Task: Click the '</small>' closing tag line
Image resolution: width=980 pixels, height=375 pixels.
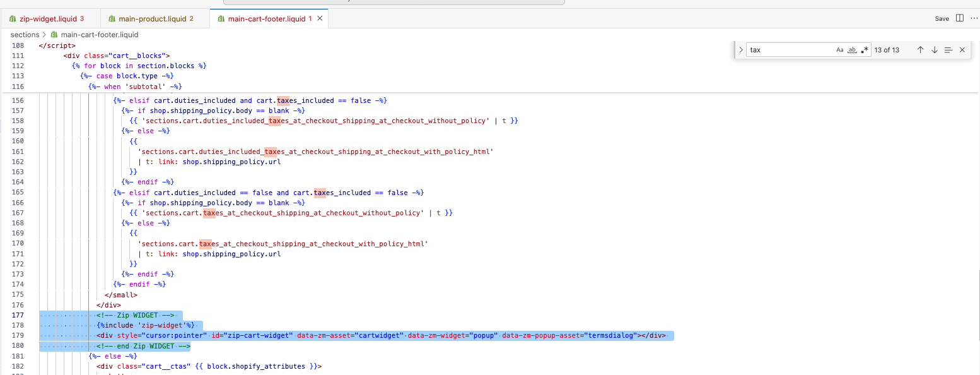Action: pyautogui.click(x=120, y=295)
